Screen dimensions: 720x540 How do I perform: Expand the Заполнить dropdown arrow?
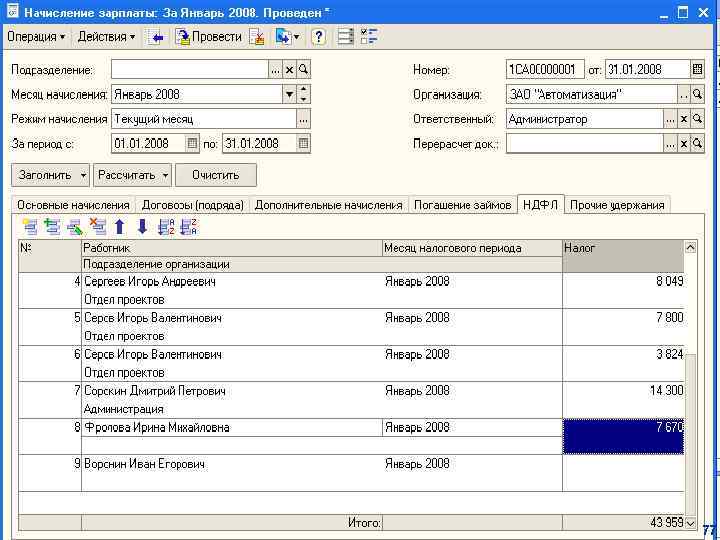click(83, 175)
